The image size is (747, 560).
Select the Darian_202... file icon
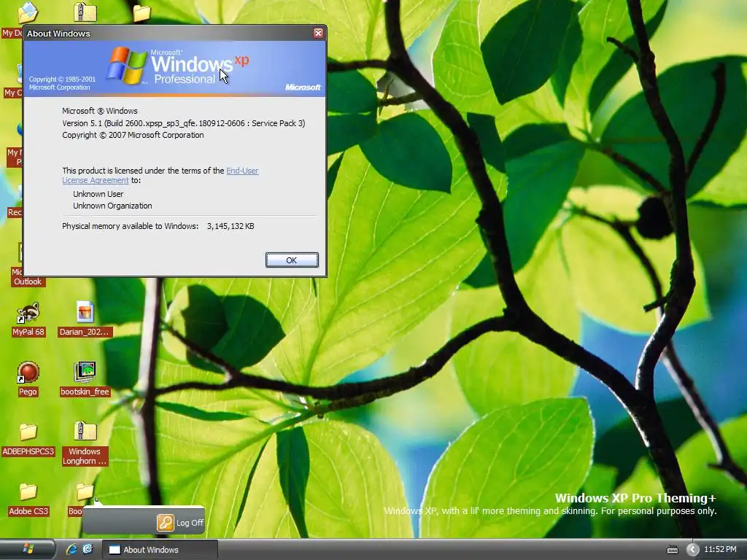[x=85, y=319]
